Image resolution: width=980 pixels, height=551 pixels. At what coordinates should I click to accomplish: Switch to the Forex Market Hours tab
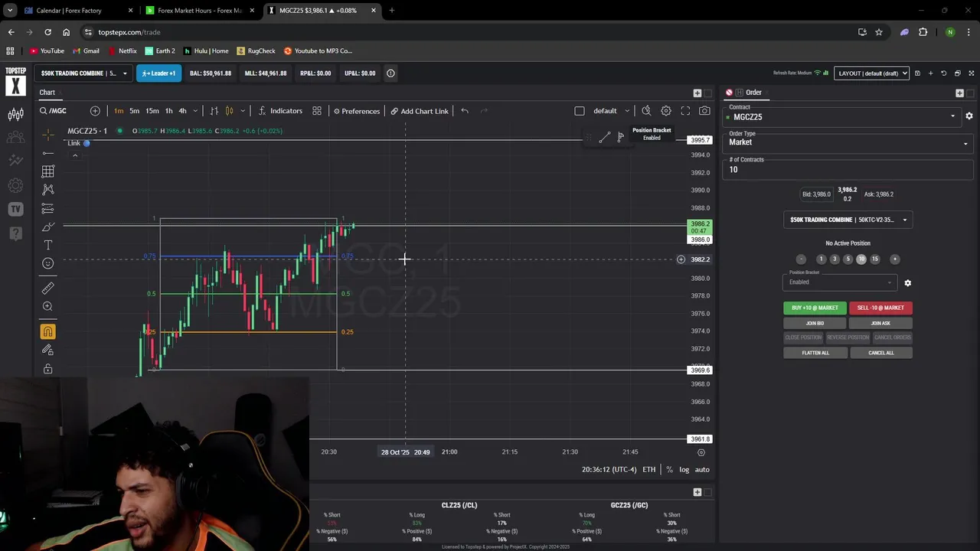199,11
